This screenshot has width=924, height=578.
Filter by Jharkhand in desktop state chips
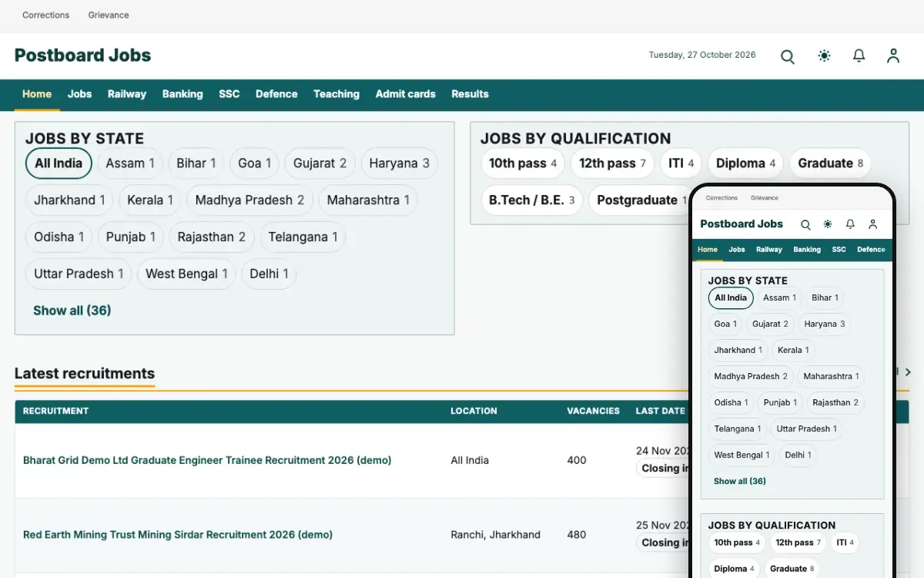pos(69,200)
